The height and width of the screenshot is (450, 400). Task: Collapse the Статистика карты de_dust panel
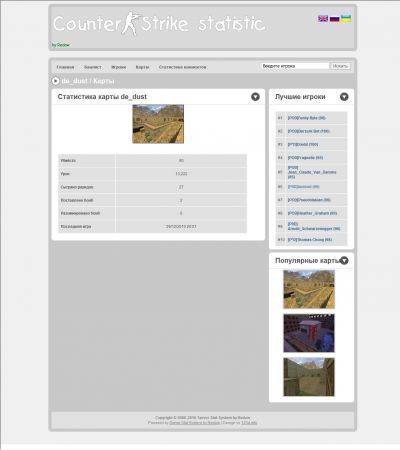(x=255, y=97)
